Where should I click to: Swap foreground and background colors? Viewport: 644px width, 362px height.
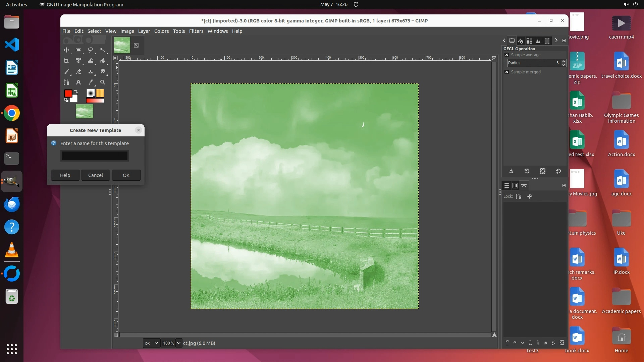(x=76, y=91)
